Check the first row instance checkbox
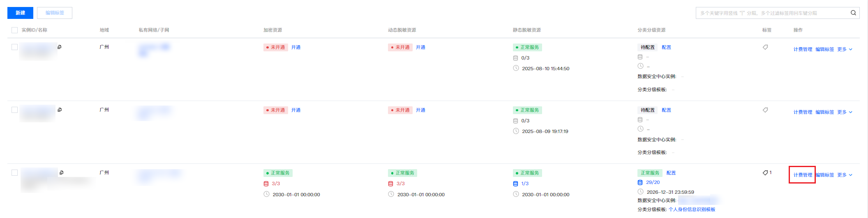Viewport: 868px width, 218px height. click(15, 47)
